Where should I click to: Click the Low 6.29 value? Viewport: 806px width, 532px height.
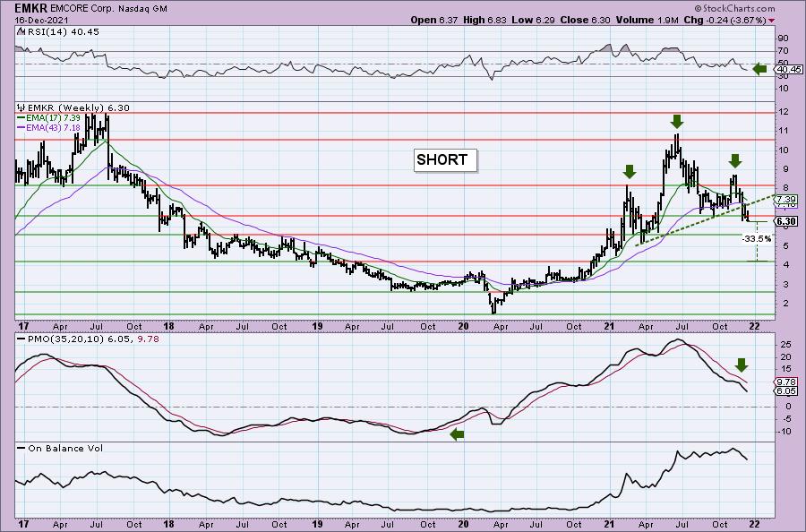click(x=534, y=20)
